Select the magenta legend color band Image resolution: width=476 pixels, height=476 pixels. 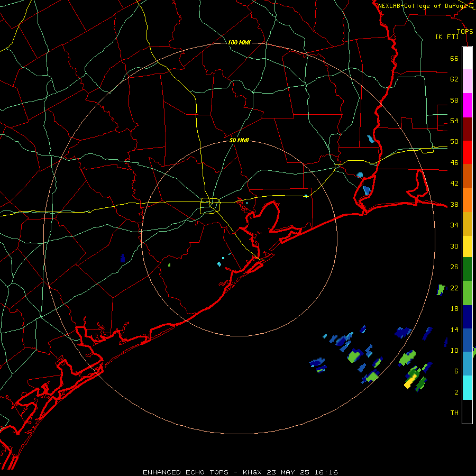pyautogui.click(x=467, y=105)
